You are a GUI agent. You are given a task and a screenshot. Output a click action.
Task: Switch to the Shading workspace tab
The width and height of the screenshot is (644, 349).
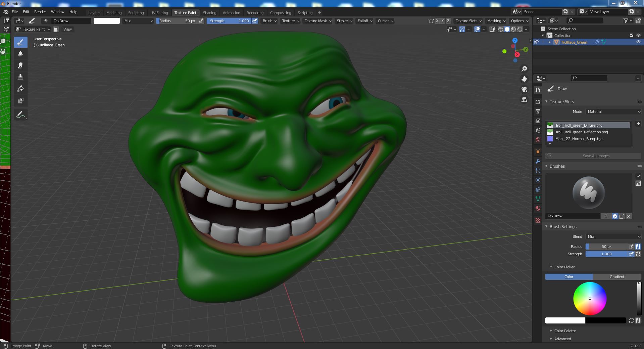click(209, 13)
